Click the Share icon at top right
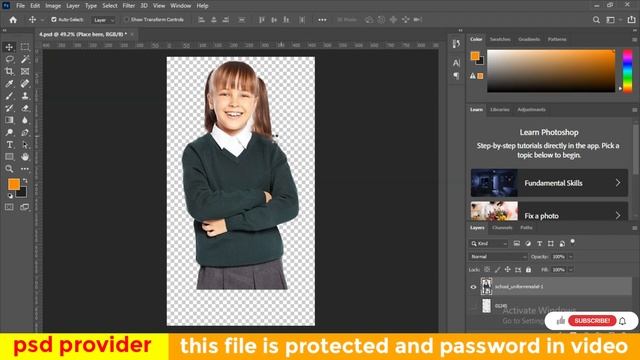640x360 pixels. 631,20
